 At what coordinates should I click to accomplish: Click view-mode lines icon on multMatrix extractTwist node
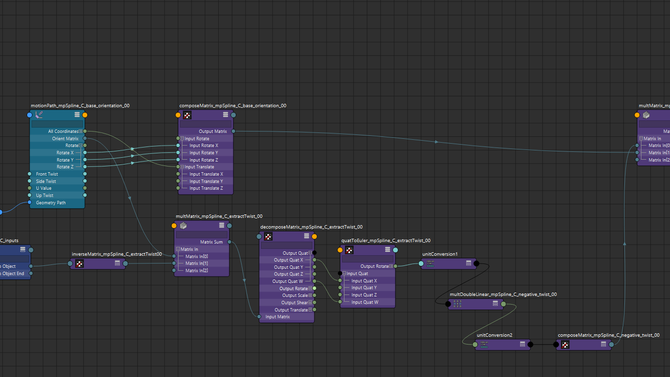coord(221,225)
